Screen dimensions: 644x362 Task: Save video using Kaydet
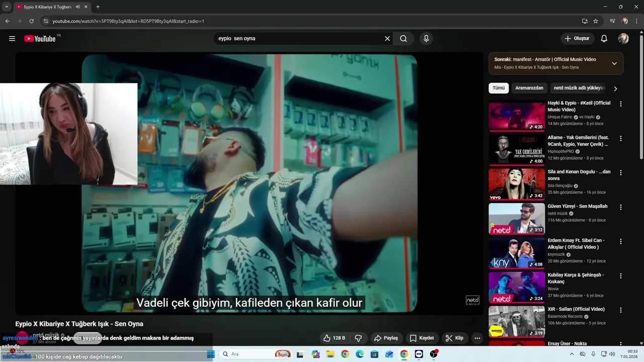point(422,338)
